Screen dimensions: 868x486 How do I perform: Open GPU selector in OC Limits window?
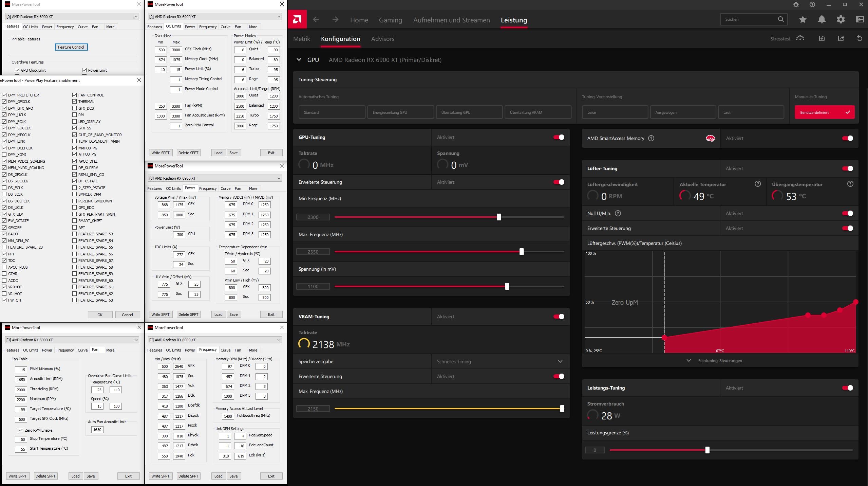click(215, 16)
